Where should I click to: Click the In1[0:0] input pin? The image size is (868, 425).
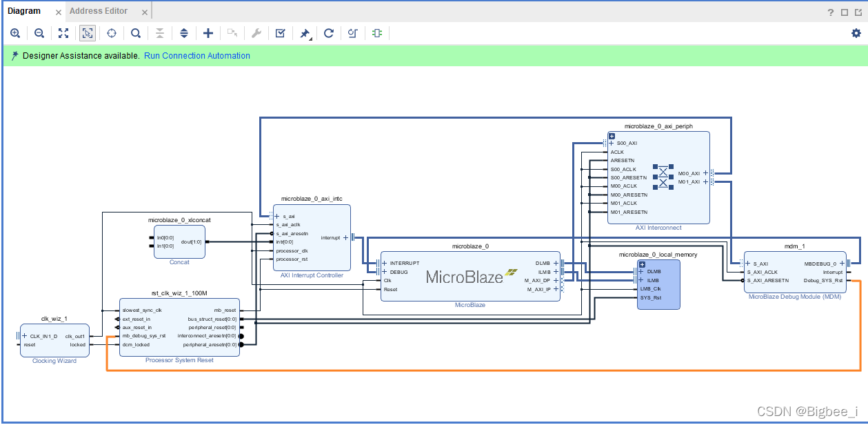165,246
